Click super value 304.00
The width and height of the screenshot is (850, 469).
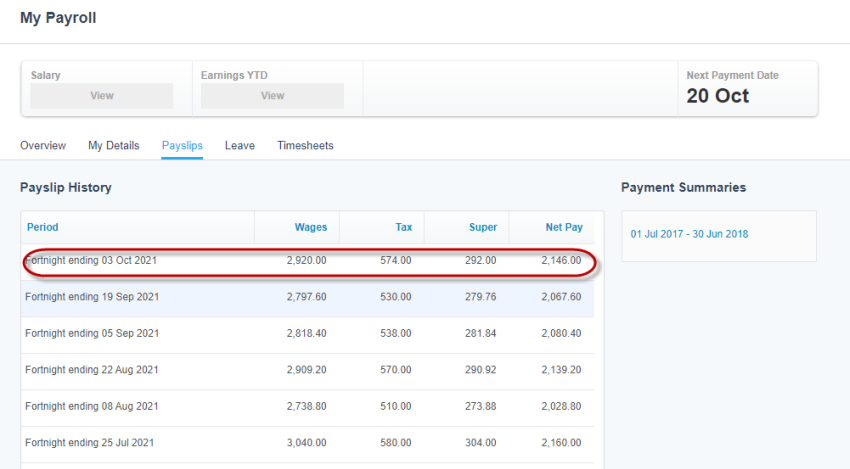coord(480,443)
